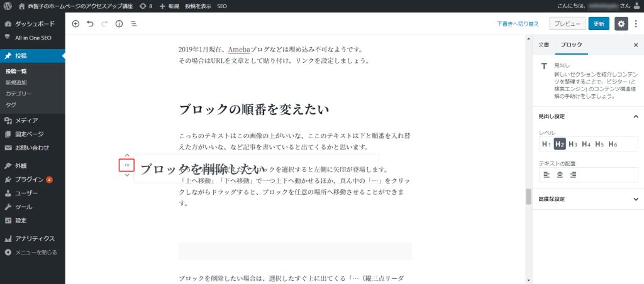The image size is (644, 284).
Task: Set heading level to H2
Action: (x=559, y=144)
